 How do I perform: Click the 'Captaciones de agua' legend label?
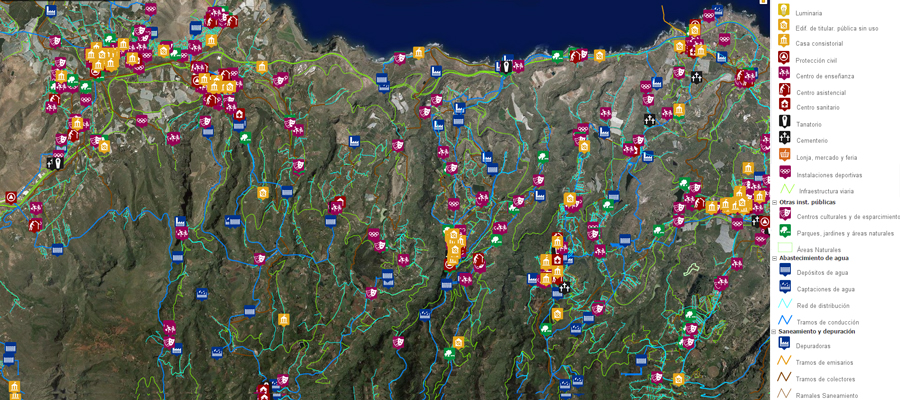click(x=824, y=289)
